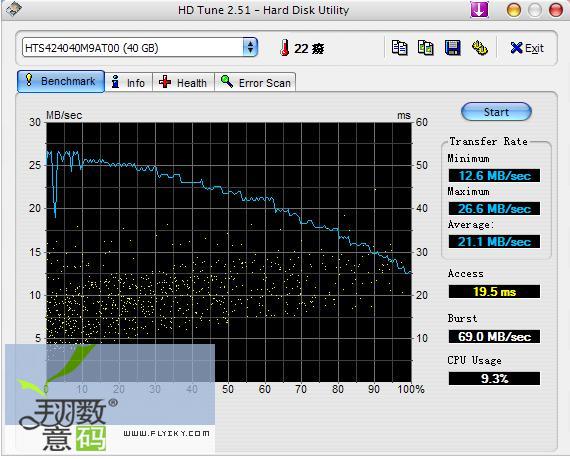Click the orange minimize window button

(x=514, y=10)
